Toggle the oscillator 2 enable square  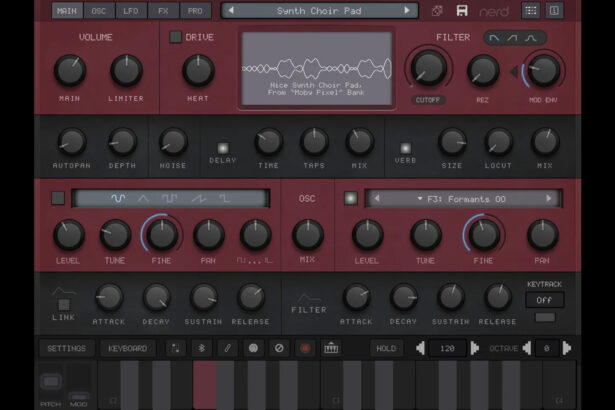click(351, 198)
